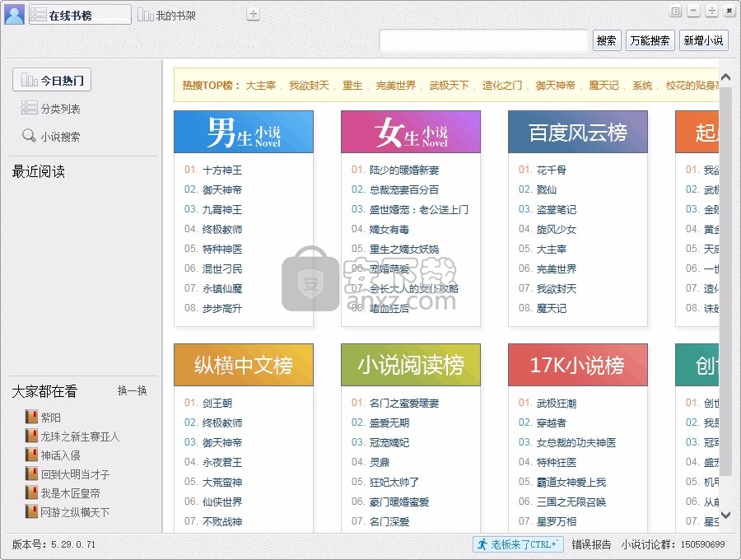Switch to 在线书榜 tab

[x=80, y=15]
